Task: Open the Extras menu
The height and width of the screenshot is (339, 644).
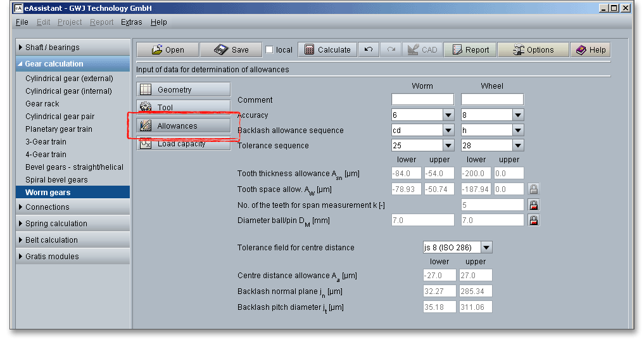Action: 132,22
